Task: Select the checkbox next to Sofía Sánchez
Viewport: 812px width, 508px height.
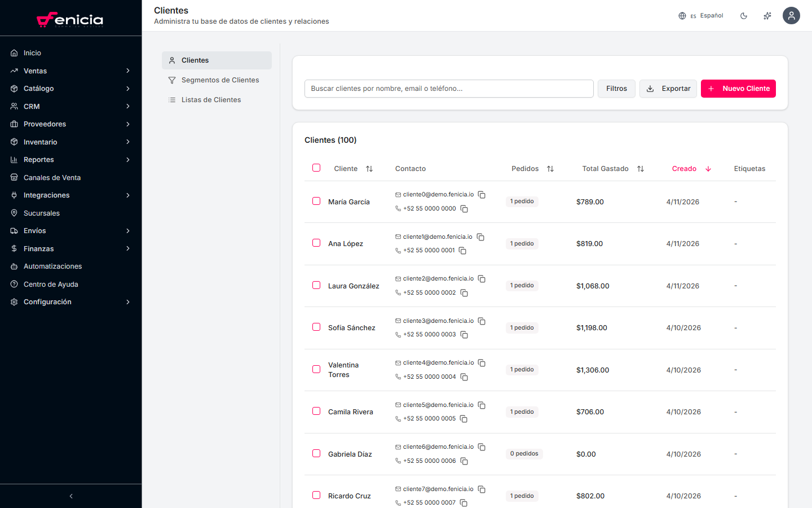Action: [316, 327]
